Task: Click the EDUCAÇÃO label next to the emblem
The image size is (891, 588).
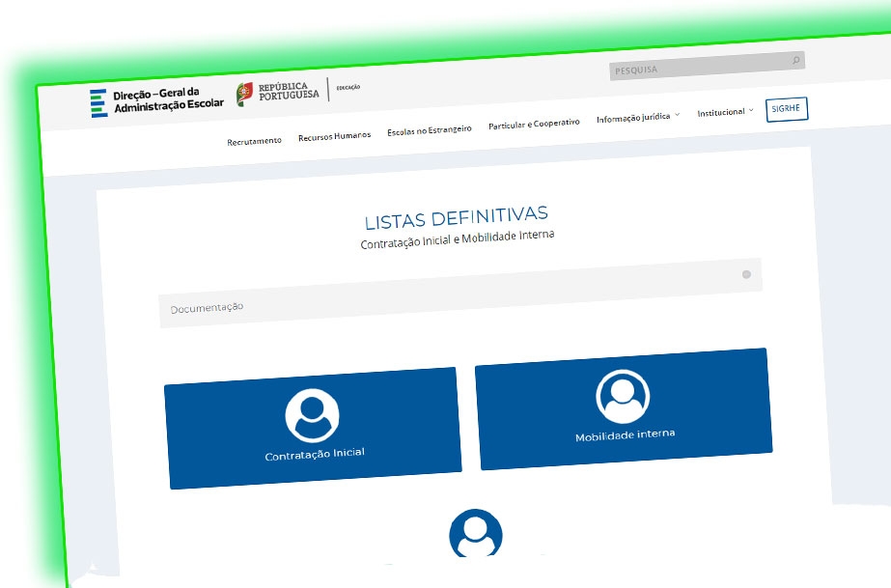Action: (x=348, y=85)
